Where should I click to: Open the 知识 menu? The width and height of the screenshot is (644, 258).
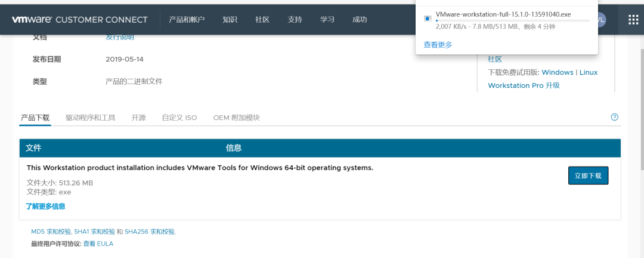pyautogui.click(x=230, y=19)
